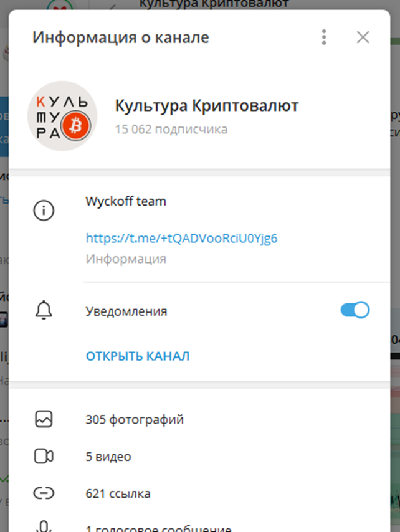Open the Культура Криптовалют channel avatar
This screenshot has width=400, height=532.
pos(62,116)
